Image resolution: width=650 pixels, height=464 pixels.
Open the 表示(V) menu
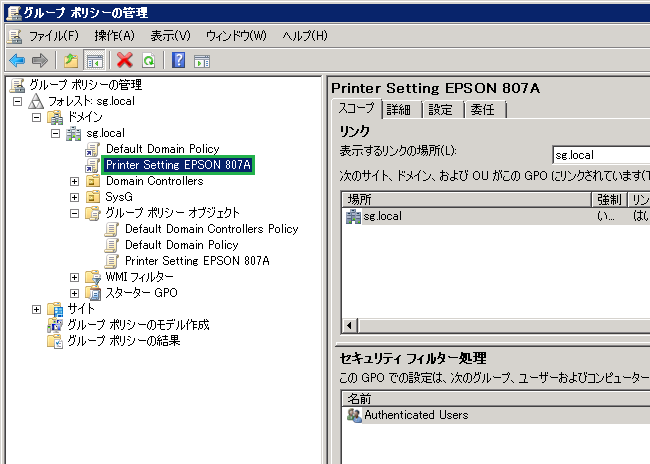point(170,36)
